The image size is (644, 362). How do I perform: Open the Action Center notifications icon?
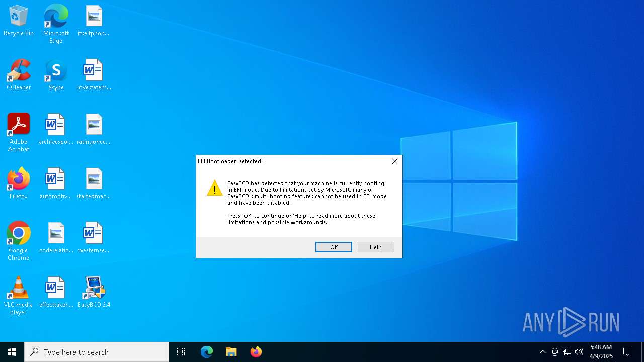(627, 352)
